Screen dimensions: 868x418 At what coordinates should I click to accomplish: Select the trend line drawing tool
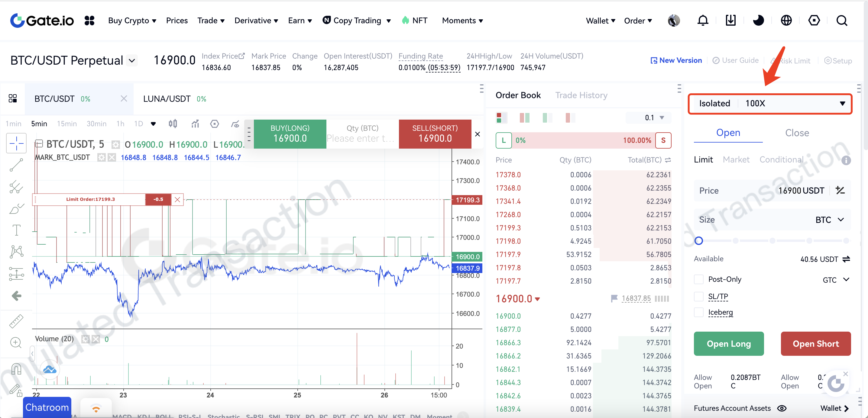click(16, 165)
